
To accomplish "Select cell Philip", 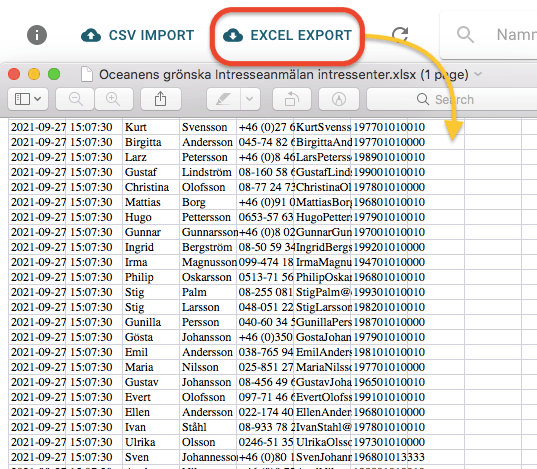I will [x=151, y=277].
